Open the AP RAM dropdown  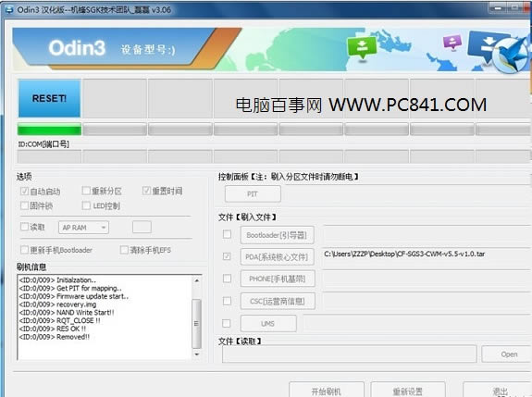84,228
